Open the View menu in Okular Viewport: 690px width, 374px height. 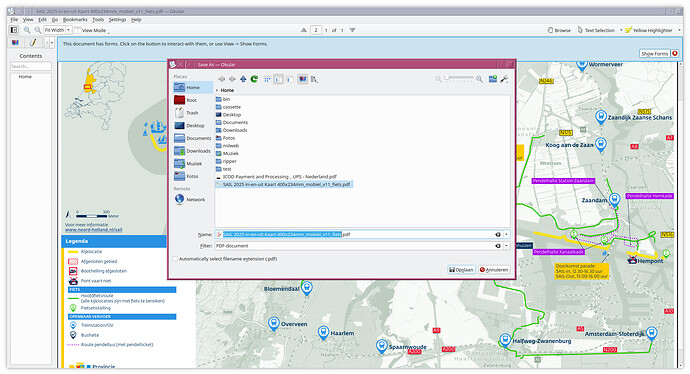28,20
